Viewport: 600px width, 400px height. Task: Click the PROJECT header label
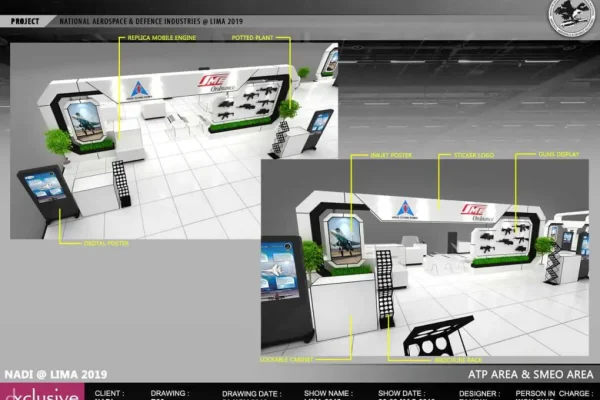point(26,7)
